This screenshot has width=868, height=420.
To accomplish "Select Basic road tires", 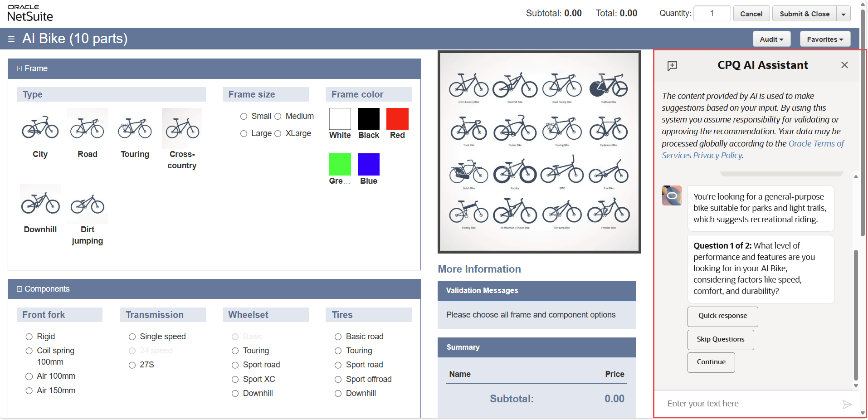I will pyautogui.click(x=338, y=337).
